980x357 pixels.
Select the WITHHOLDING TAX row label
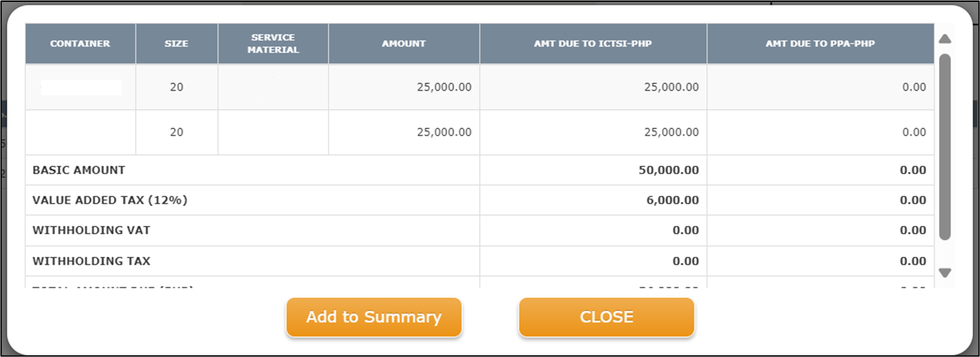coord(91,261)
